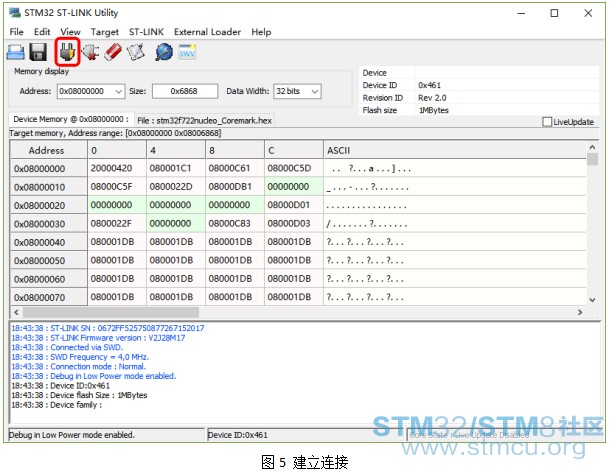
Task: Click the SWD Frequency = 4,0 MHz log line
Action: click(x=80, y=357)
